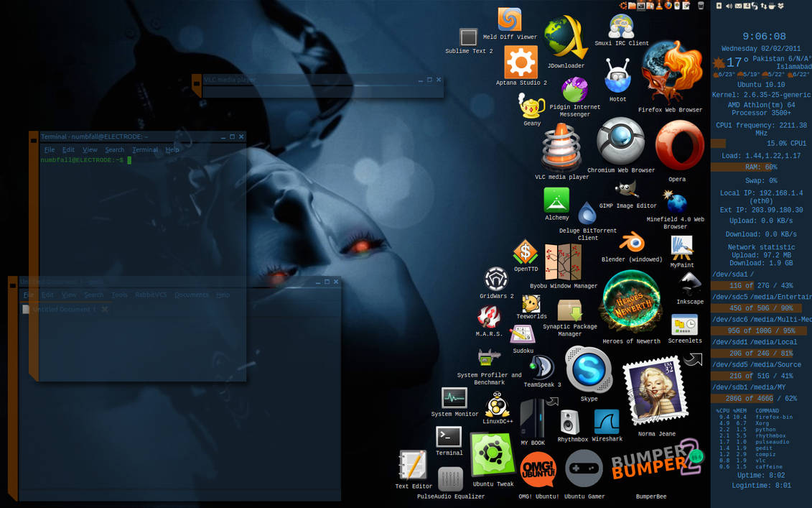Viewport: 812px width, 508px height.
Task: Open the Terminal menu in Terminal window
Action: [x=145, y=149]
